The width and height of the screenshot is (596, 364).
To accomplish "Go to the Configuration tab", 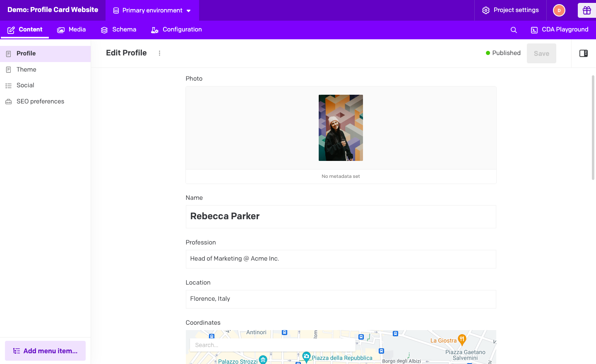I will [176, 30].
